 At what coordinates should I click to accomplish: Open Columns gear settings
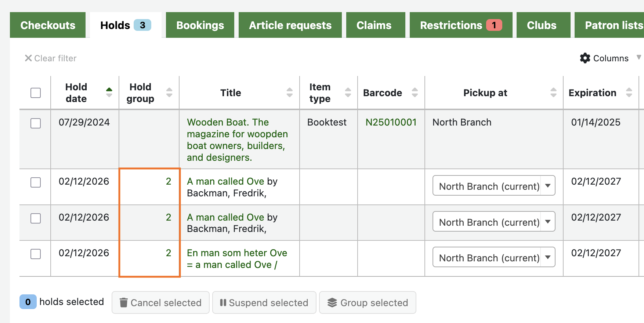pos(585,58)
